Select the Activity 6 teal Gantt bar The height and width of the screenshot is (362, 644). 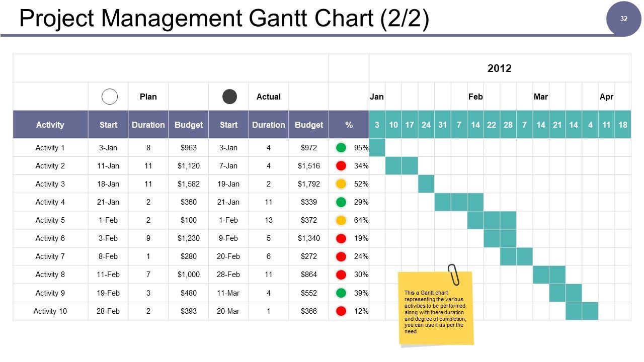click(500, 238)
